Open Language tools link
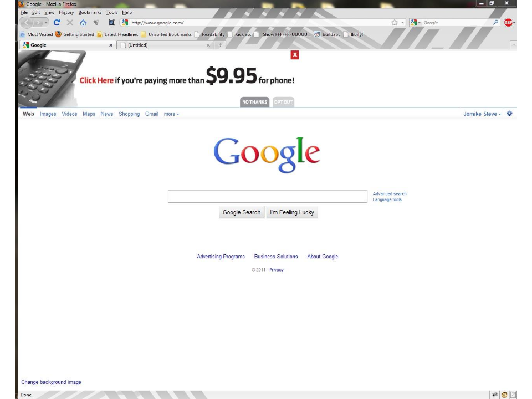 click(387, 199)
